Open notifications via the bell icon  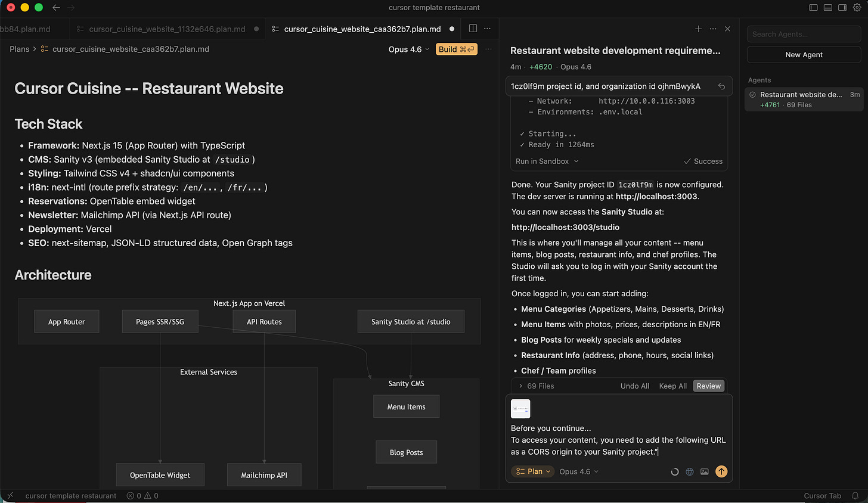855,496
